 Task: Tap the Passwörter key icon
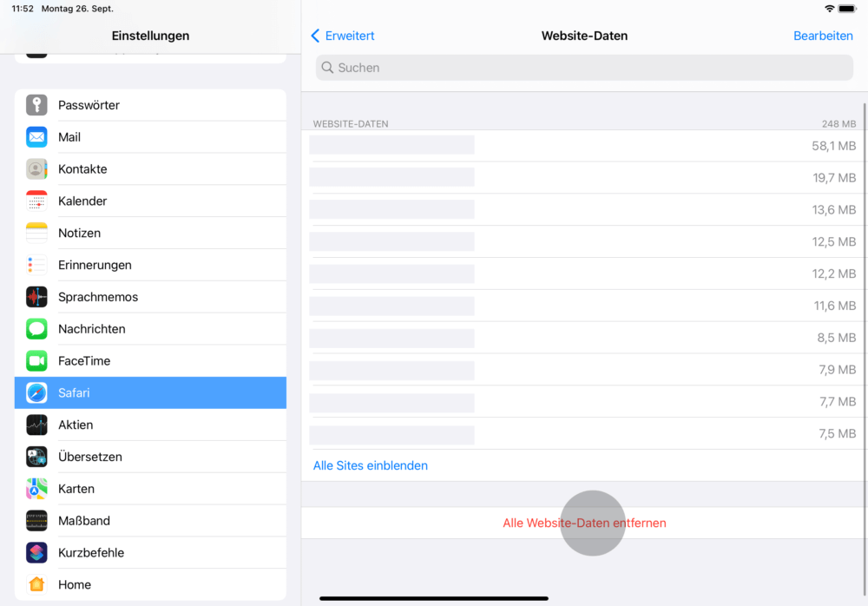pyautogui.click(x=36, y=105)
